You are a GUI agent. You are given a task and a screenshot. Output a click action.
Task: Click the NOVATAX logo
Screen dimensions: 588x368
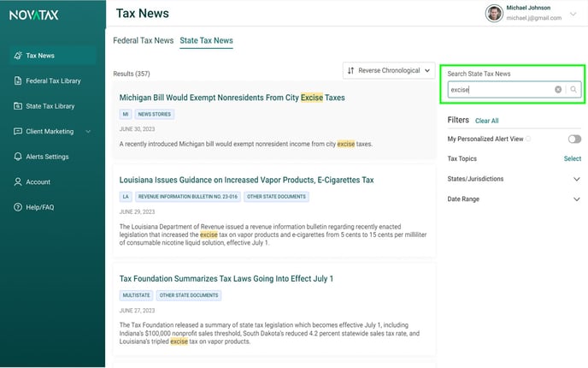33,15
